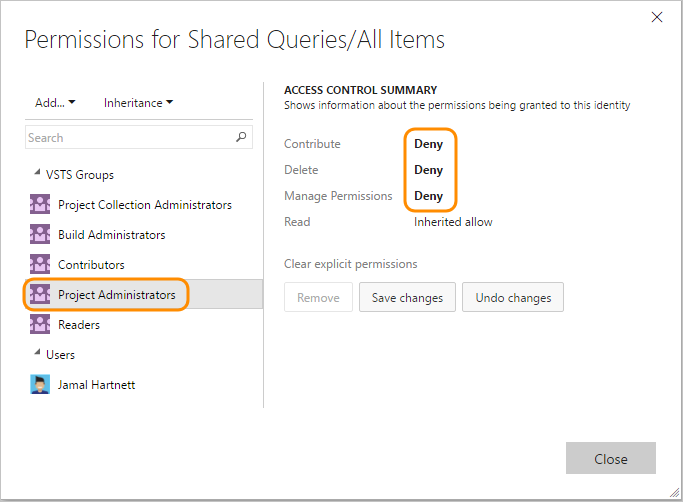Click the Undo changes button
The height and width of the screenshot is (502, 683).
tap(513, 297)
